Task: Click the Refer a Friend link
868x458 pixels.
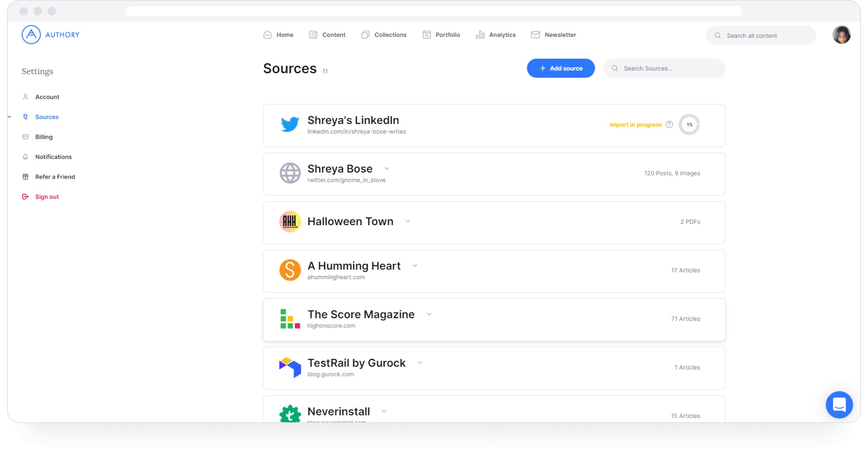Action: (x=55, y=177)
